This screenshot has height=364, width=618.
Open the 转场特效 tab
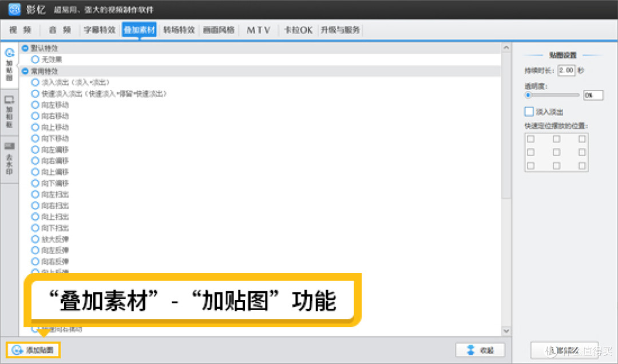(x=179, y=30)
